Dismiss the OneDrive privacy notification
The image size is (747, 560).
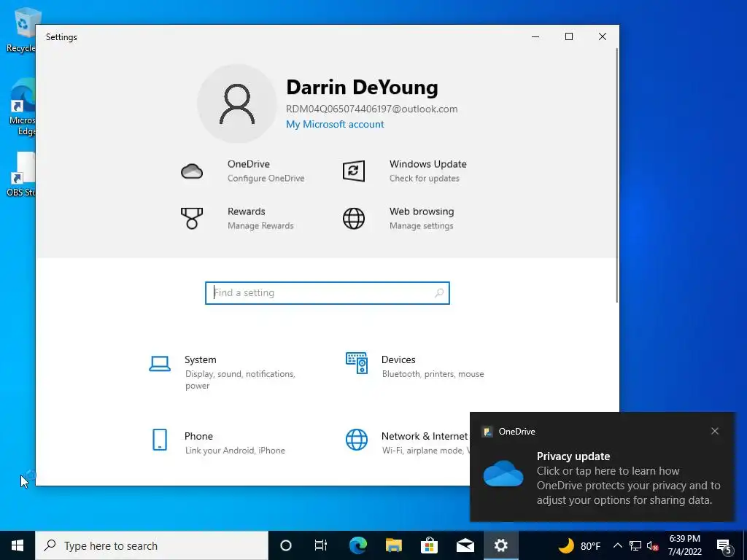715,431
